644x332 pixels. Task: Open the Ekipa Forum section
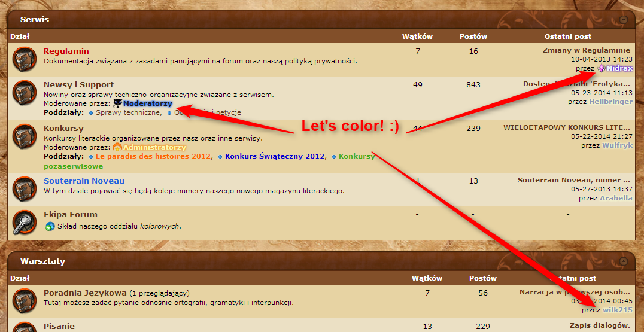71,215
